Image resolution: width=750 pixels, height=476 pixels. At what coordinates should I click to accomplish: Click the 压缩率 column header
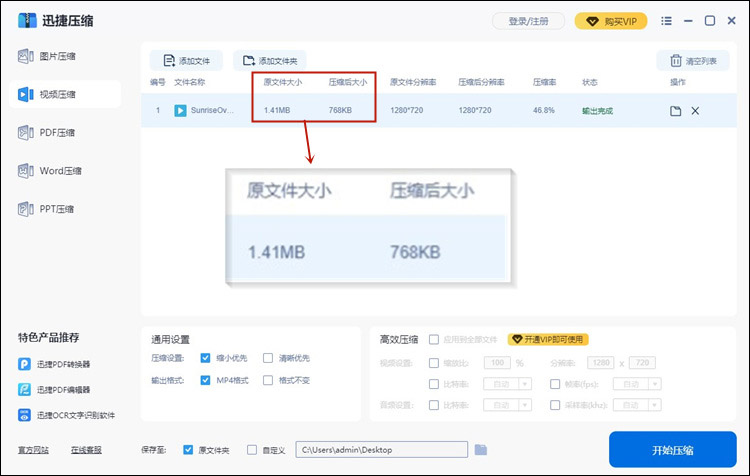[x=544, y=82]
